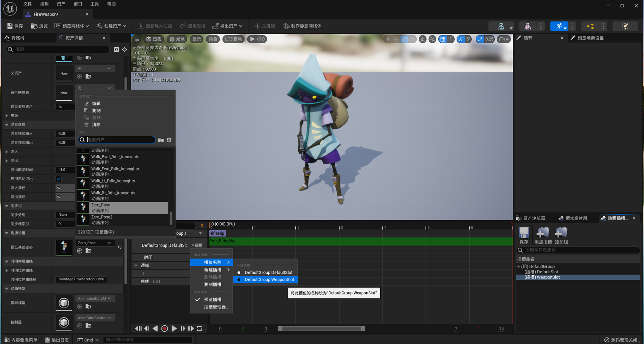
Task: Open the 文件 menu
Action: pyautogui.click(x=28, y=4)
